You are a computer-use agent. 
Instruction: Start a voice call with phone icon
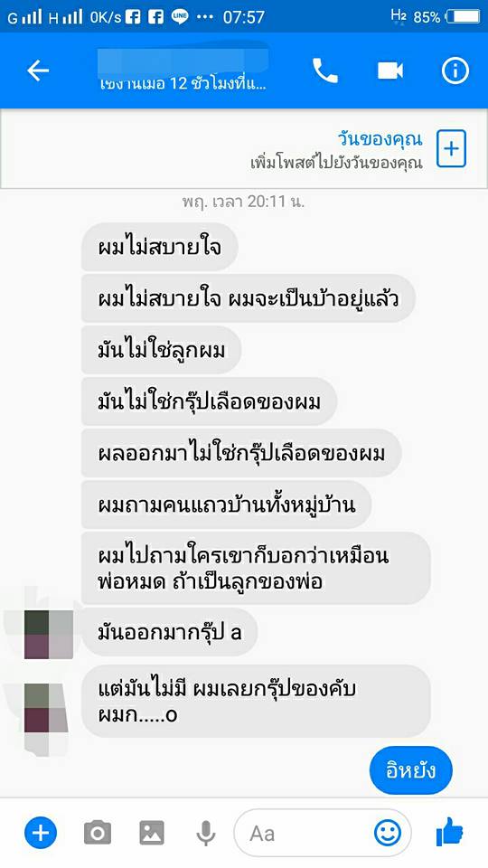[324, 71]
